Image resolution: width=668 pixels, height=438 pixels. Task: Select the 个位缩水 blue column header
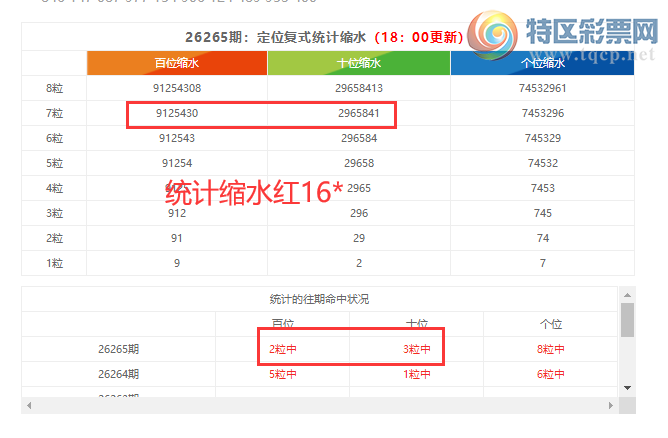click(542, 63)
